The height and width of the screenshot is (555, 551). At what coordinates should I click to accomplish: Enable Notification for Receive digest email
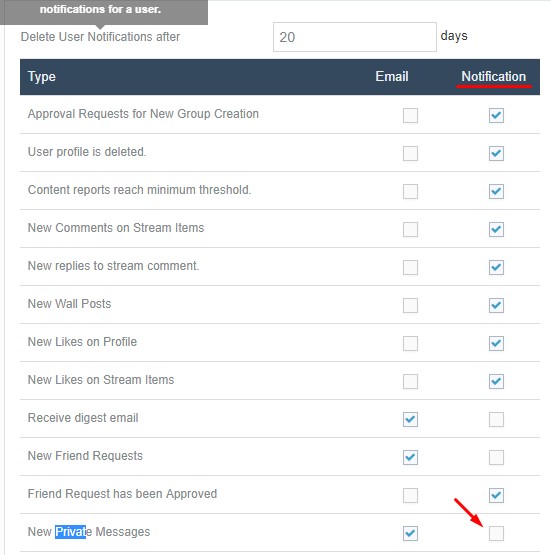point(496,419)
